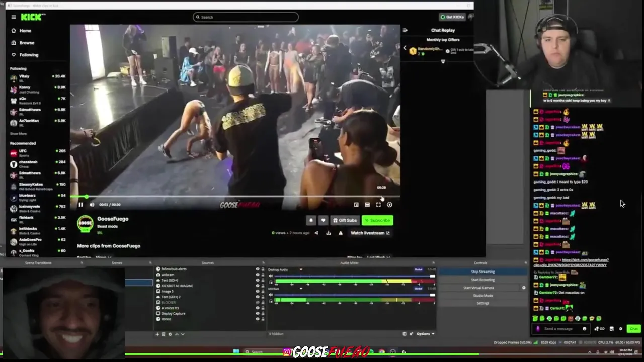The width and height of the screenshot is (644, 362).
Task: Adjust the Mic/Aux volume slider
Action: (354, 295)
